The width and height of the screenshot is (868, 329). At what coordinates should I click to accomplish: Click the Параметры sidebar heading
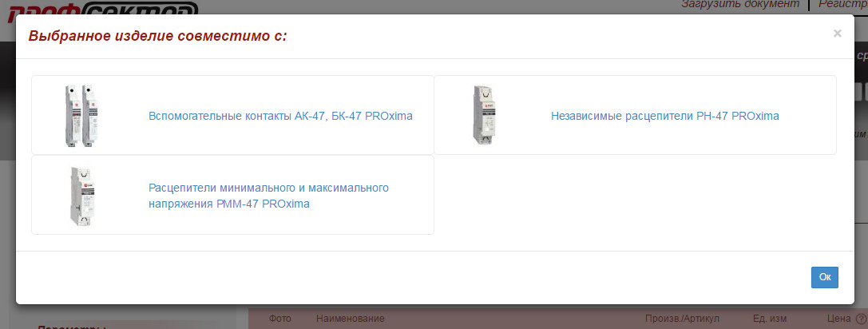[x=71, y=327]
